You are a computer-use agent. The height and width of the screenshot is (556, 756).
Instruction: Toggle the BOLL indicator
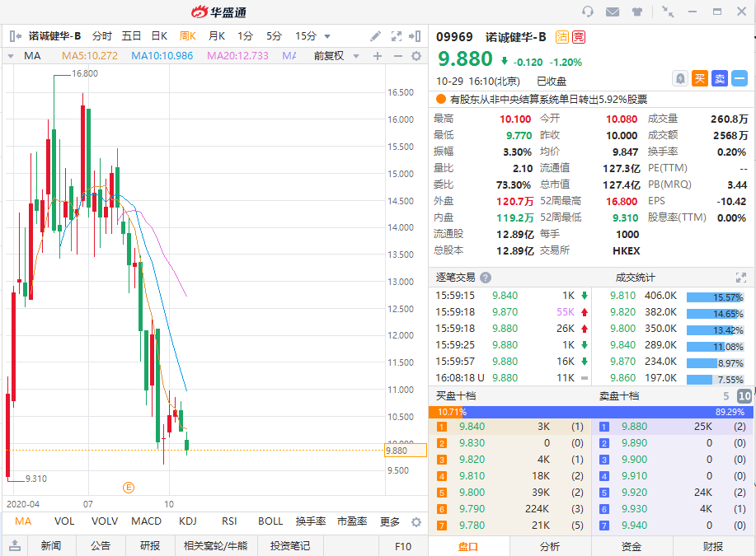[x=270, y=521]
